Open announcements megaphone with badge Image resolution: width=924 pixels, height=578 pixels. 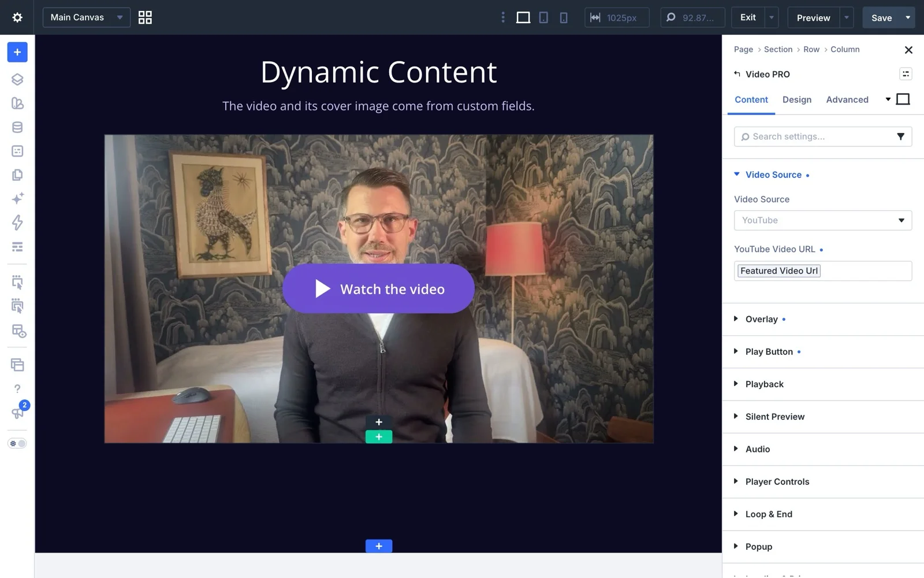coord(18,412)
